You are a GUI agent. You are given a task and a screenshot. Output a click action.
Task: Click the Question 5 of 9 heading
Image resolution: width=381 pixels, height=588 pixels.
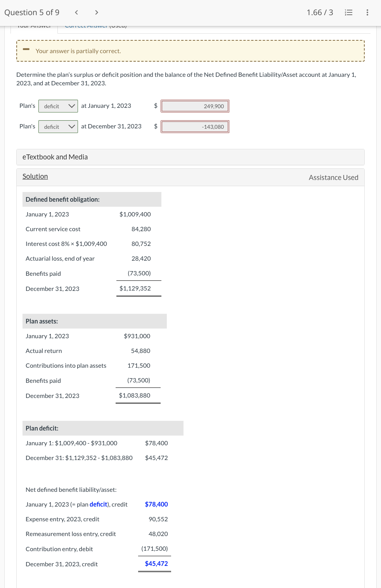(31, 12)
